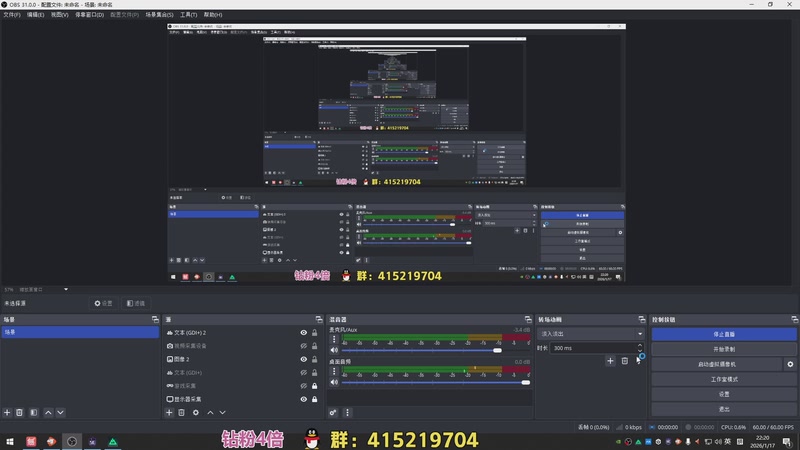This screenshot has height=450, width=800.
Task: Adjust transition duration stepper arrows
Action: pyautogui.click(x=640, y=348)
